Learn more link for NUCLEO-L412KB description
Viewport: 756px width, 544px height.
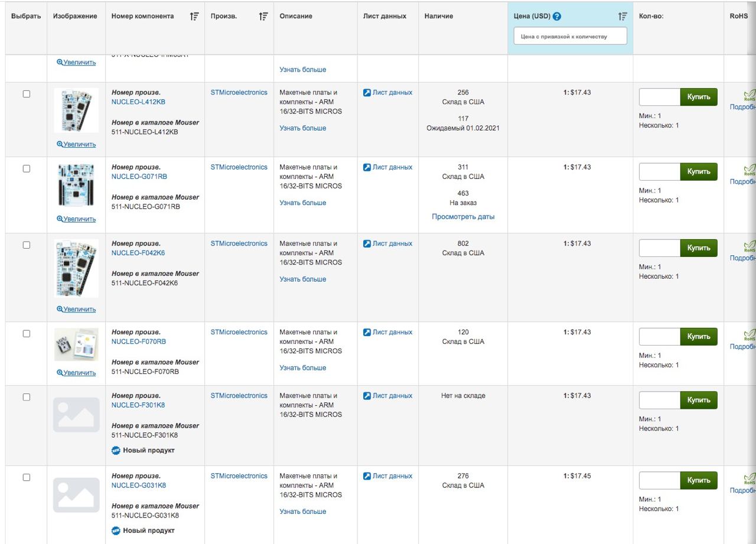click(303, 128)
